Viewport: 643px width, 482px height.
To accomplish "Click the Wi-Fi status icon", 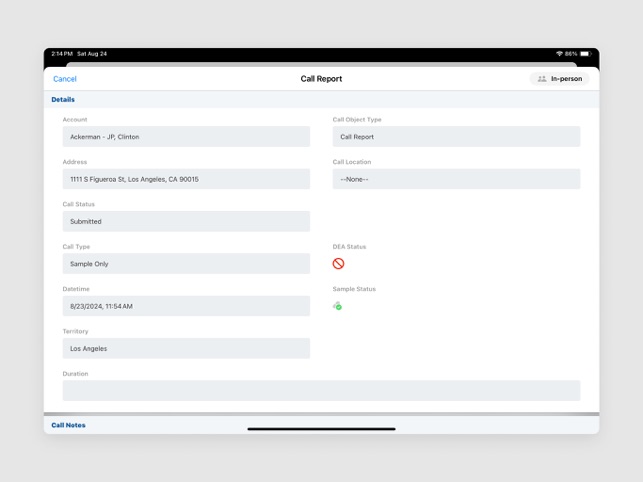I will (x=559, y=54).
